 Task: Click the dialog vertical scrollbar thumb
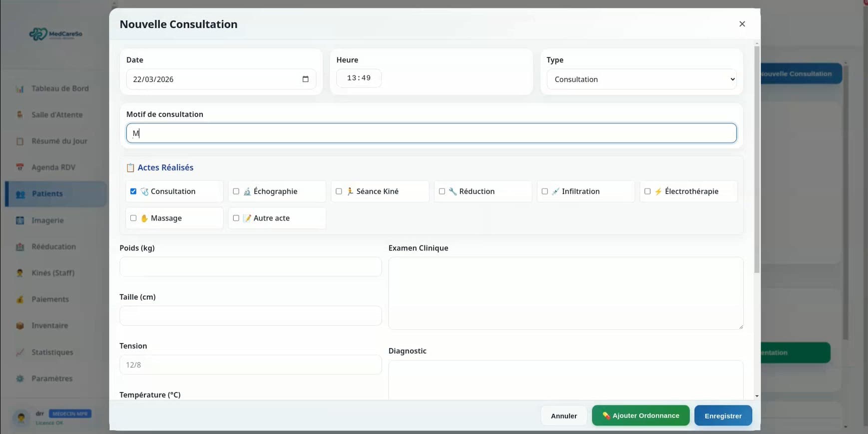757,159
